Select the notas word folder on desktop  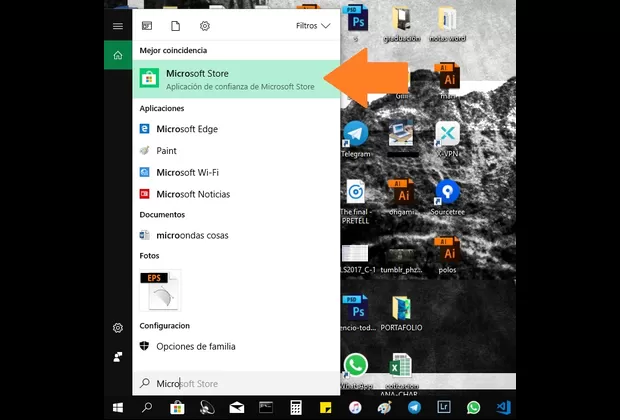tap(448, 25)
